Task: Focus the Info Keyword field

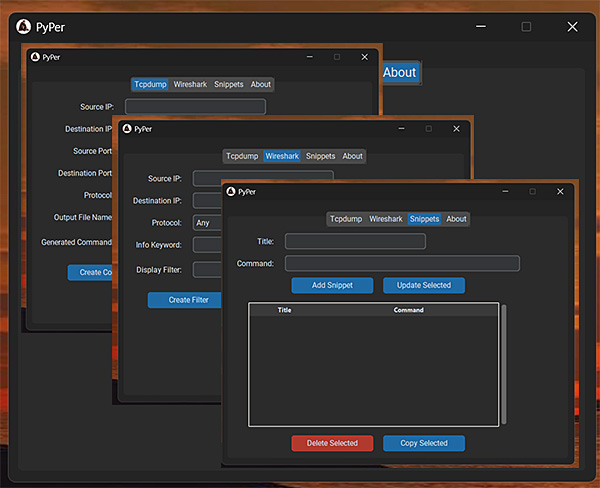Action: click(x=207, y=245)
